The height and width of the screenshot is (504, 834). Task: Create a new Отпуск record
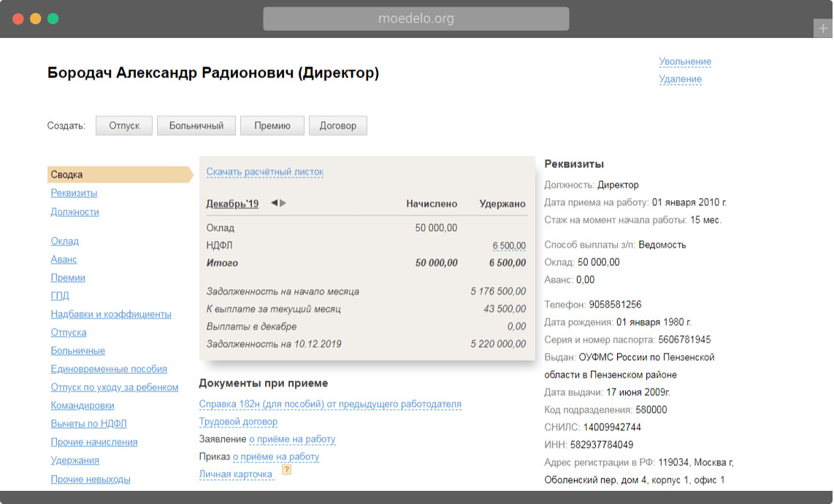pyautogui.click(x=123, y=126)
